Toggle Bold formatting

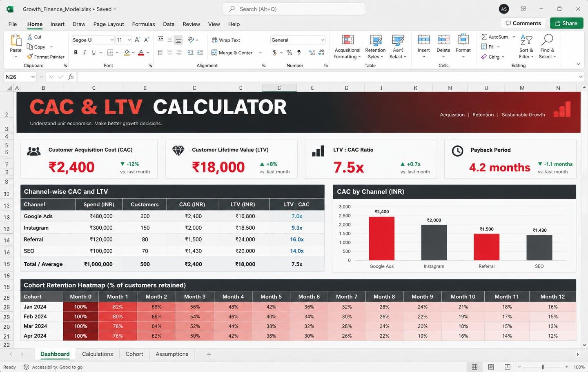[x=76, y=53]
